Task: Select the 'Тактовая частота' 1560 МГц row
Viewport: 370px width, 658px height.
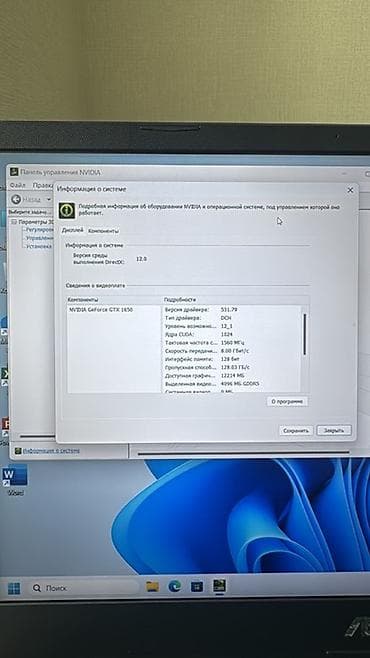Action: [232, 343]
